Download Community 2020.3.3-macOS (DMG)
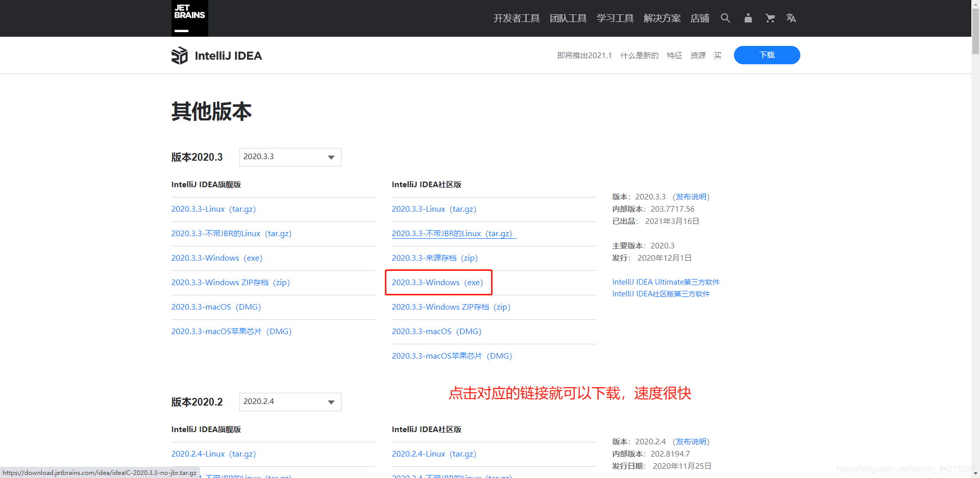Screen dimensions: 980x478 tap(436, 332)
